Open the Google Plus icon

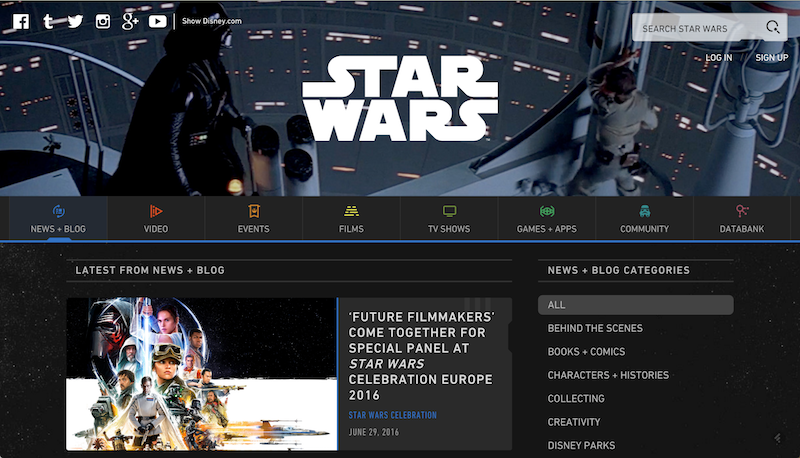coord(131,21)
